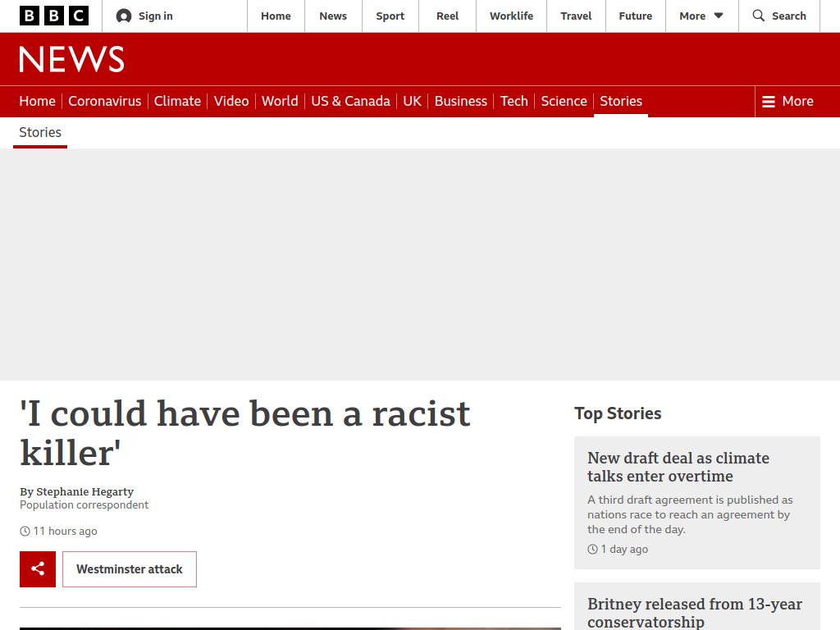Open World news section
This screenshot has height=630, width=840.
click(280, 101)
